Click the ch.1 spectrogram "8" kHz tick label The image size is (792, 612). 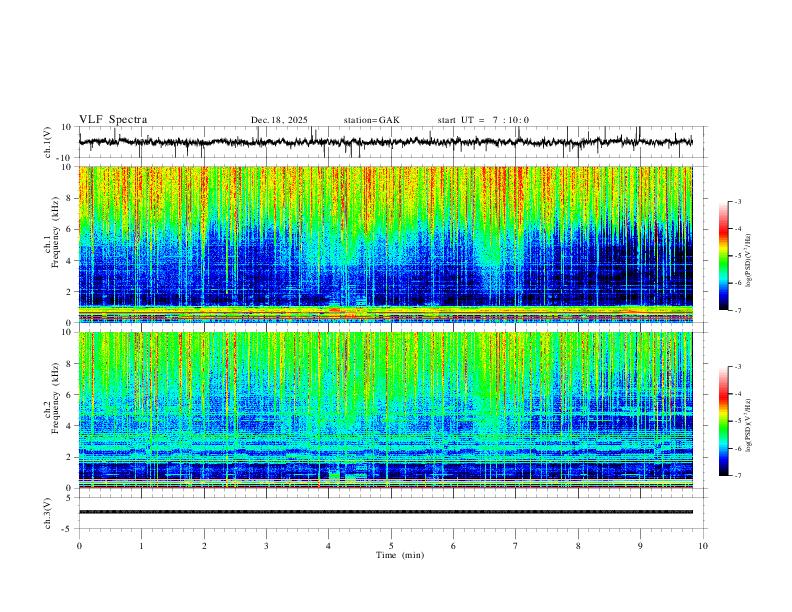click(70, 198)
